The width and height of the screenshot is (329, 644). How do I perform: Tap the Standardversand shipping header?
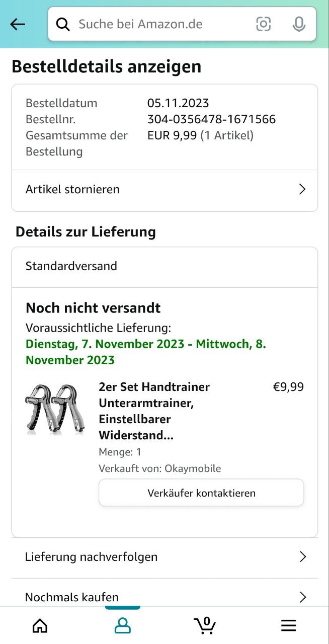71,266
